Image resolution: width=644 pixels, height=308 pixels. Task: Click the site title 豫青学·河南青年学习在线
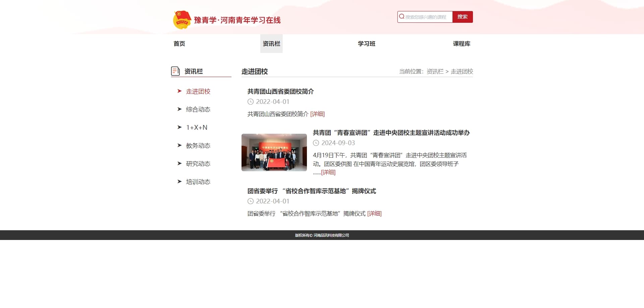(x=237, y=20)
